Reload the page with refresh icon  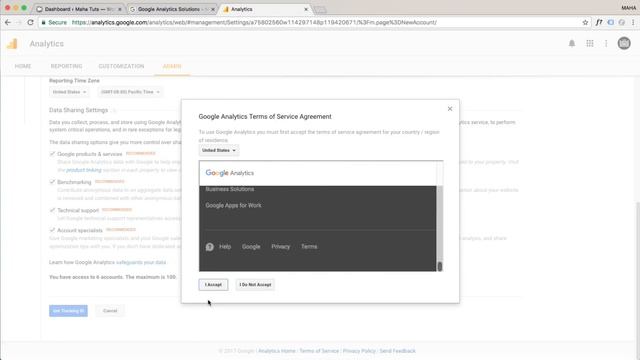tap(30, 22)
